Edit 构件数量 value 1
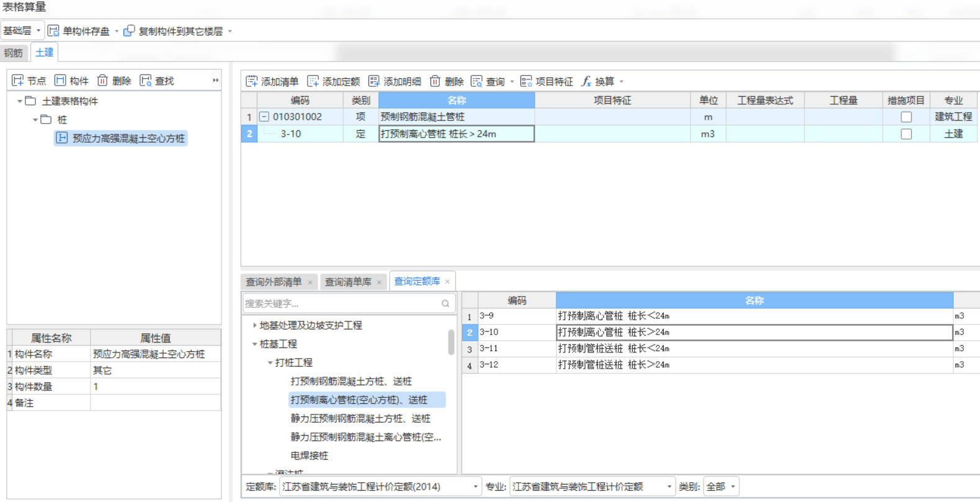 (156, 387)
